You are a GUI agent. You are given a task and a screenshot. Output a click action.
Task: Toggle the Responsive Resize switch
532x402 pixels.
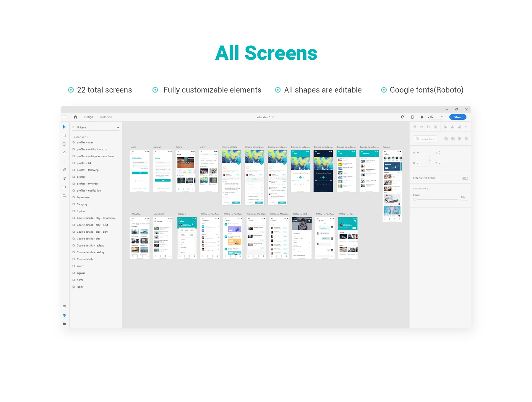[465, 178]
